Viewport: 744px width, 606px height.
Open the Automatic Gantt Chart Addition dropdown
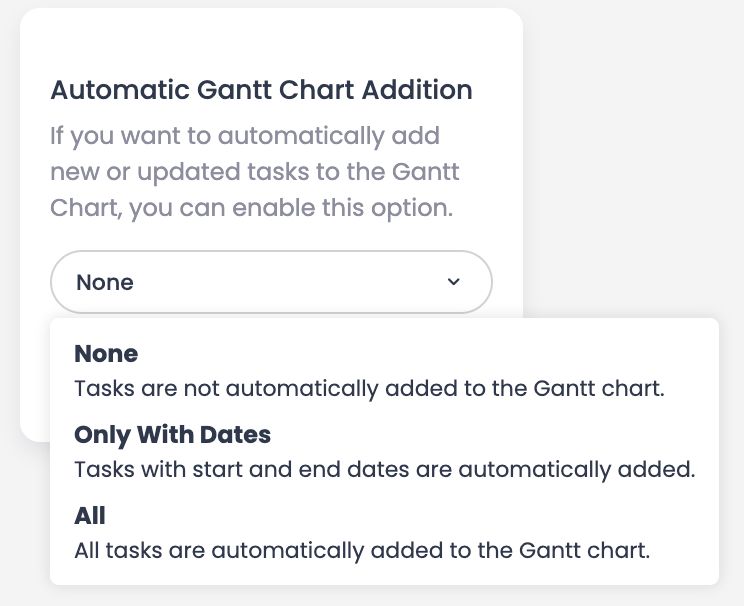pyautogui.click(x=271, y=282)
